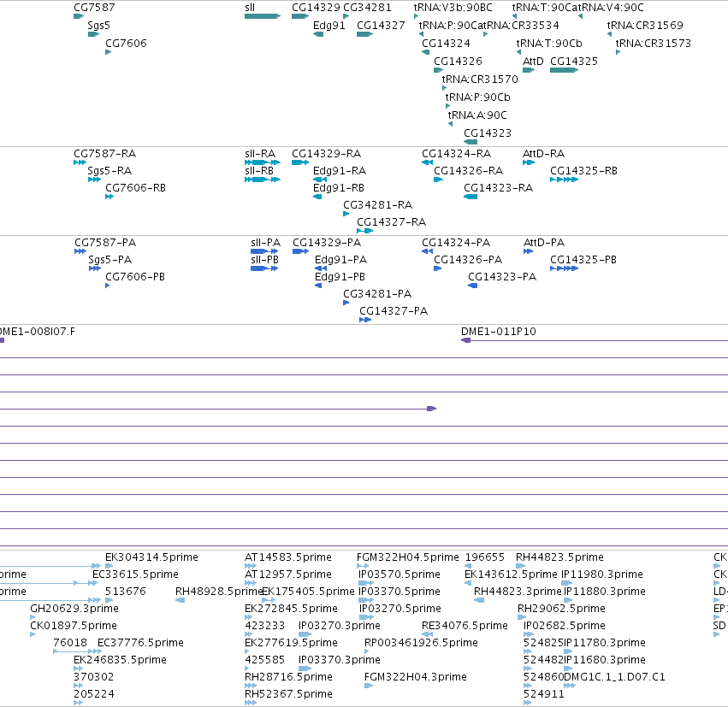Open the tRNA:A:90C label
The height and width of the screenshot is (707, 728).
coord(477,115)
